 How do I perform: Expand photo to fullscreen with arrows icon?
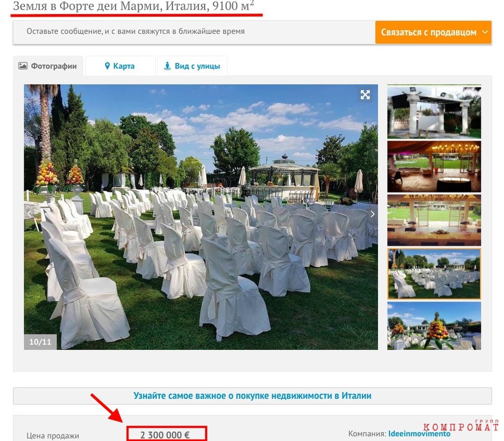click(x=365, y=95)
